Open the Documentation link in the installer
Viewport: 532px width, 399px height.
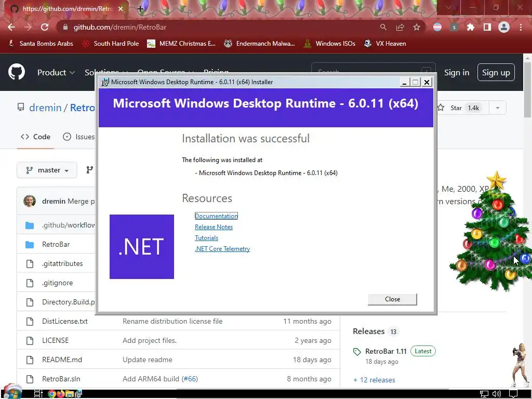(216, 216)
